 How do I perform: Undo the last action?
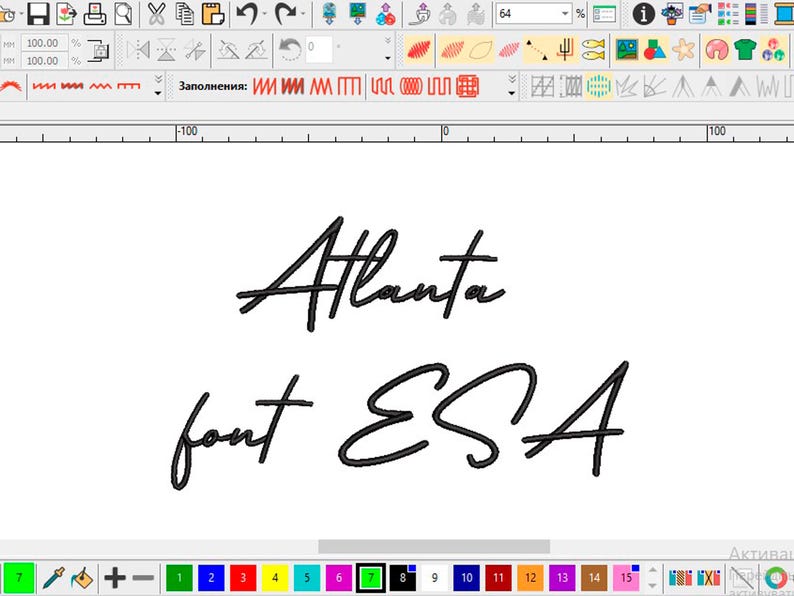coord(247,13)
